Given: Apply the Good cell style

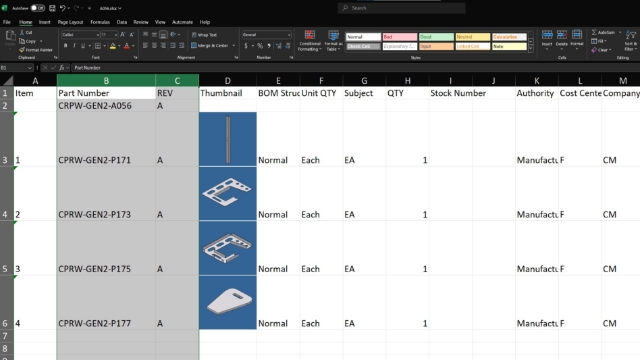Looking at the screenshot, I should click(436, 37).
